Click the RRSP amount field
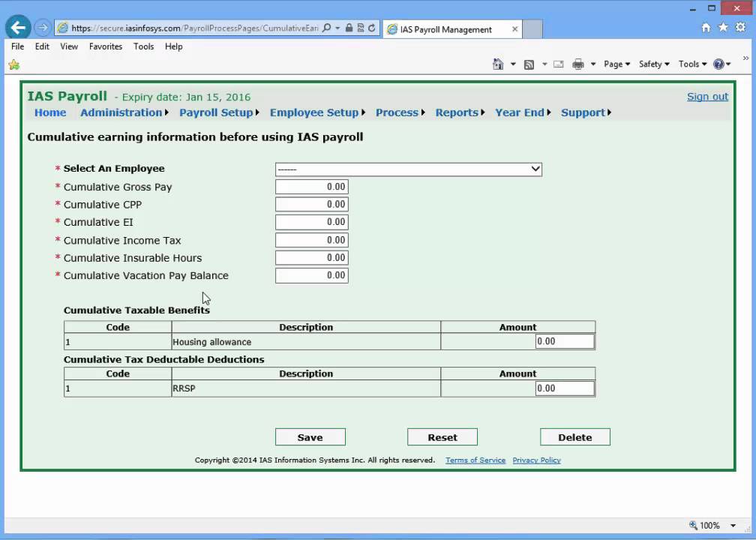The image size is (756, 540). [565, 388]
